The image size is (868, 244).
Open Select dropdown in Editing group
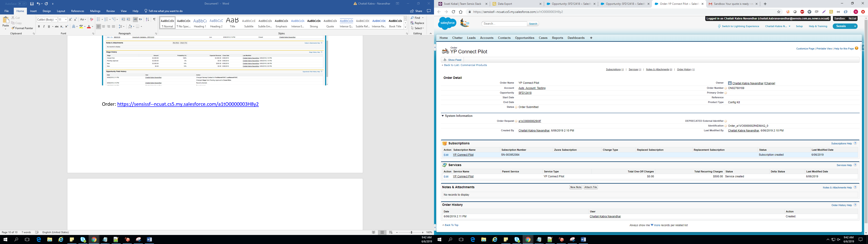tap(417, 28)
